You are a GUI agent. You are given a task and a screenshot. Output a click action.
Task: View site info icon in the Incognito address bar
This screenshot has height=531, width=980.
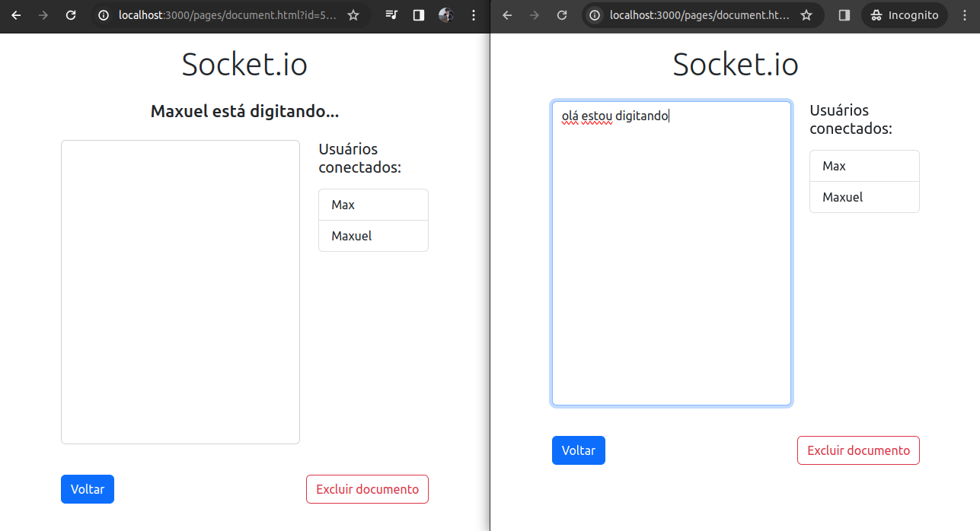point(595,15)
